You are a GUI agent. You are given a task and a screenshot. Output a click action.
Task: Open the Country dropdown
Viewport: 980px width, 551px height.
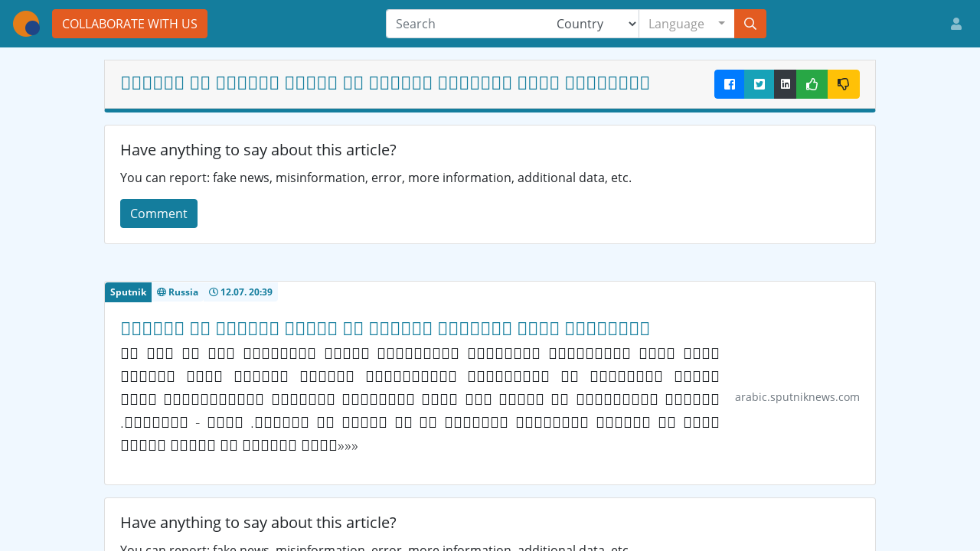(594, 24)
